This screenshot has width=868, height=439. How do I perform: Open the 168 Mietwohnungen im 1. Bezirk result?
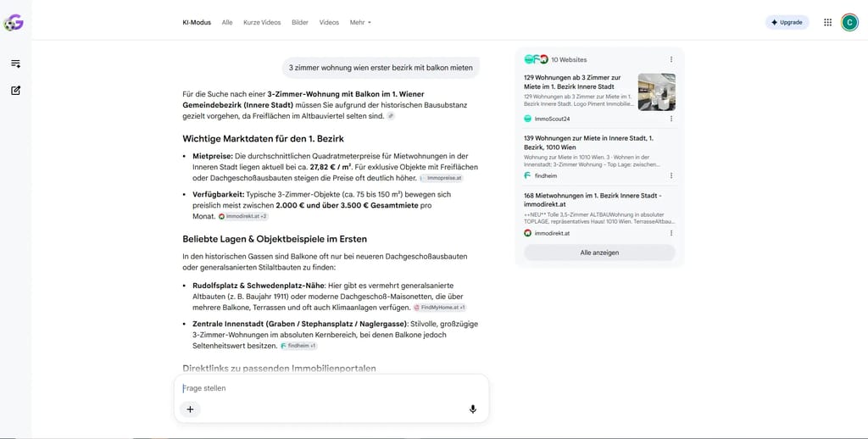[x=593, y=200]
